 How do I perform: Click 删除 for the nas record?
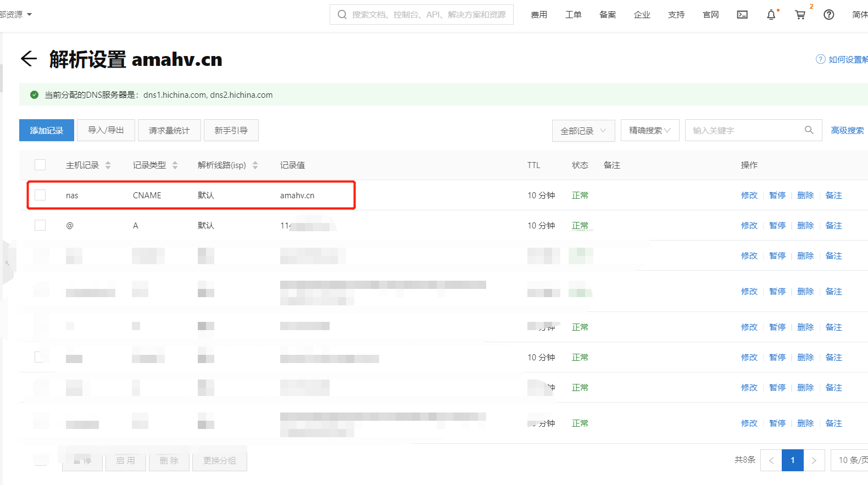click(805, 195)
